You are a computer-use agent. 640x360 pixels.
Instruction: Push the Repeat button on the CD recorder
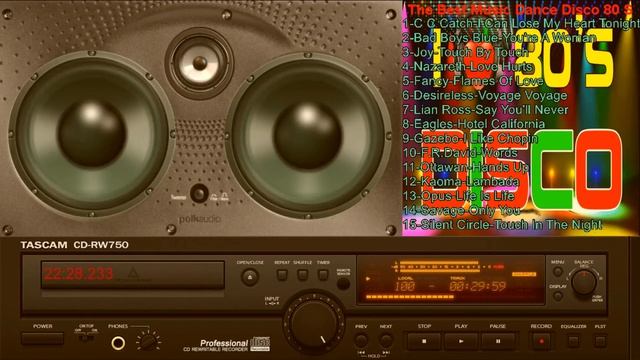point(282,275)
